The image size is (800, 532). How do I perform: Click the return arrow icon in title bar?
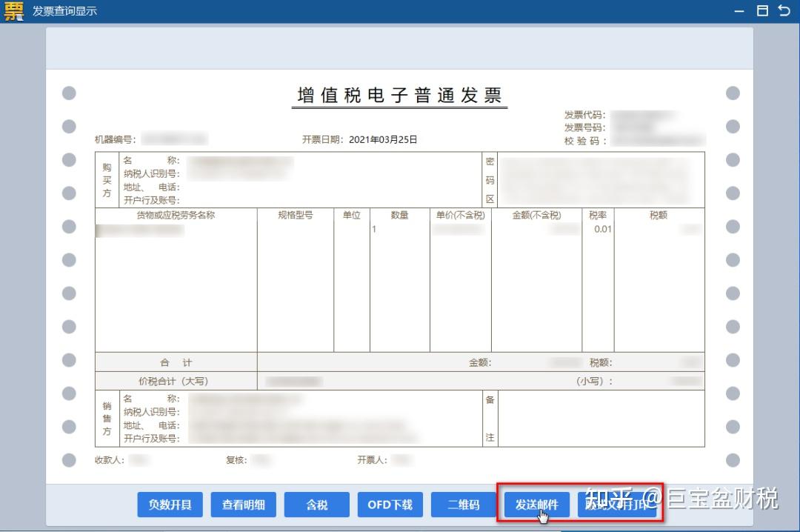pos(784,10)
